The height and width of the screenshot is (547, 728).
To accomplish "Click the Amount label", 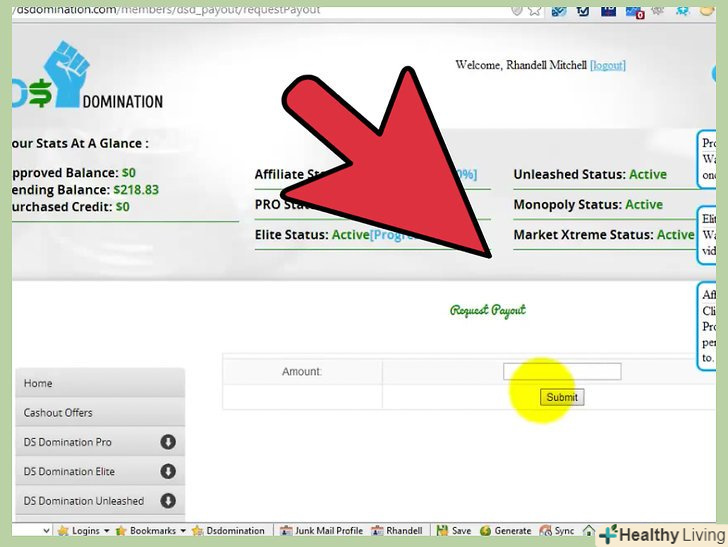I will [x=302, y=371].
